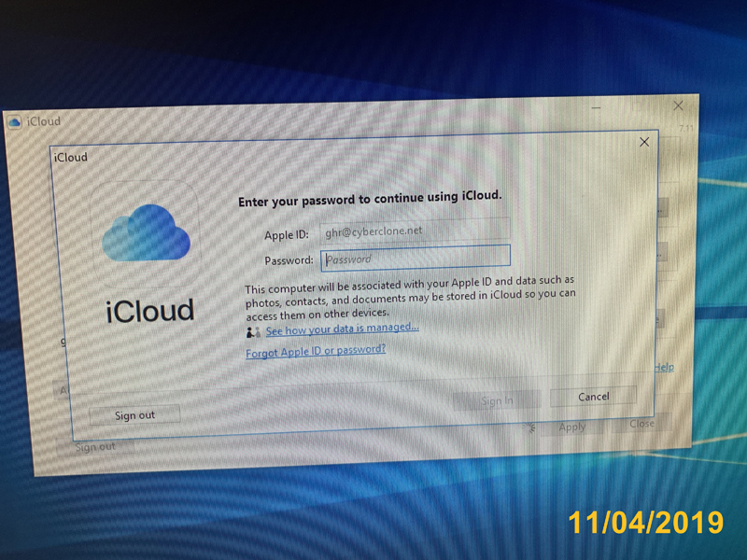
Task: Click the 'Enter your password to continue' heading
Action: point(370,199)
